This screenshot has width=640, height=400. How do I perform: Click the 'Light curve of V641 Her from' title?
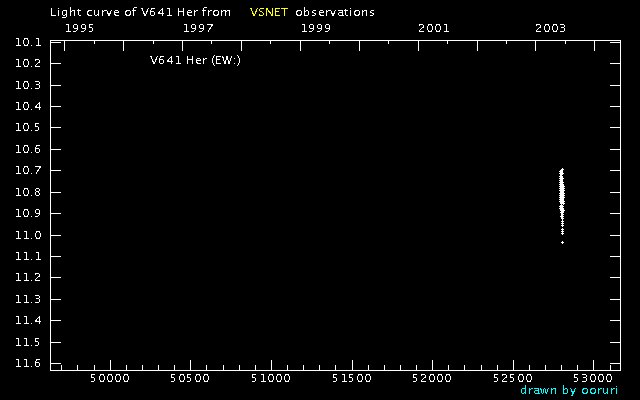click(140, 12)
